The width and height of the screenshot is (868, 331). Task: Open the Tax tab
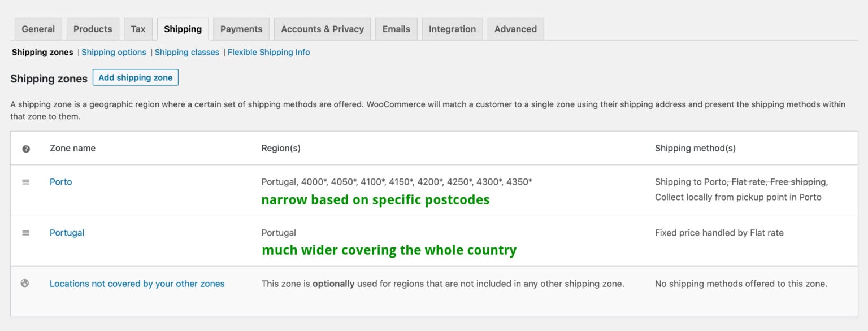pyautogui.click(x=138, y=29)
